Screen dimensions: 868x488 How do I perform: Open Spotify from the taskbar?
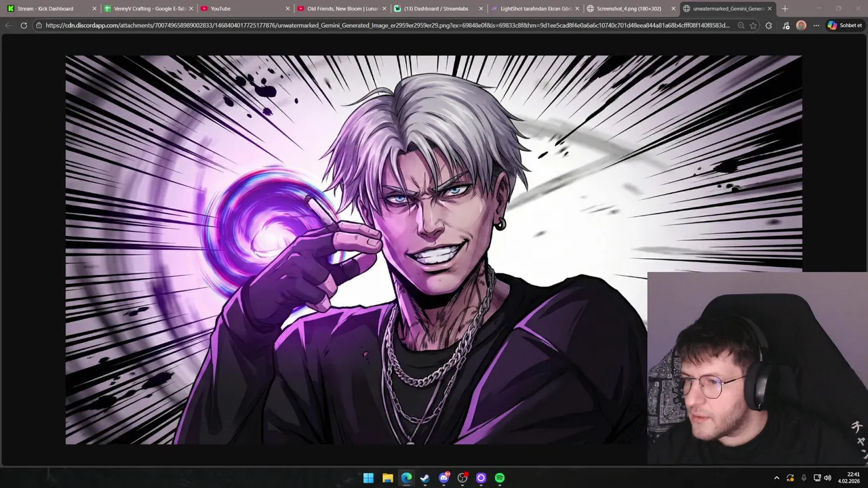[500, 478]
